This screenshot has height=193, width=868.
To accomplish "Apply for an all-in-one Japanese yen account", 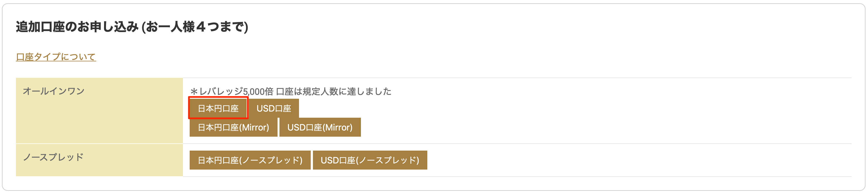I will pos(218,108).
